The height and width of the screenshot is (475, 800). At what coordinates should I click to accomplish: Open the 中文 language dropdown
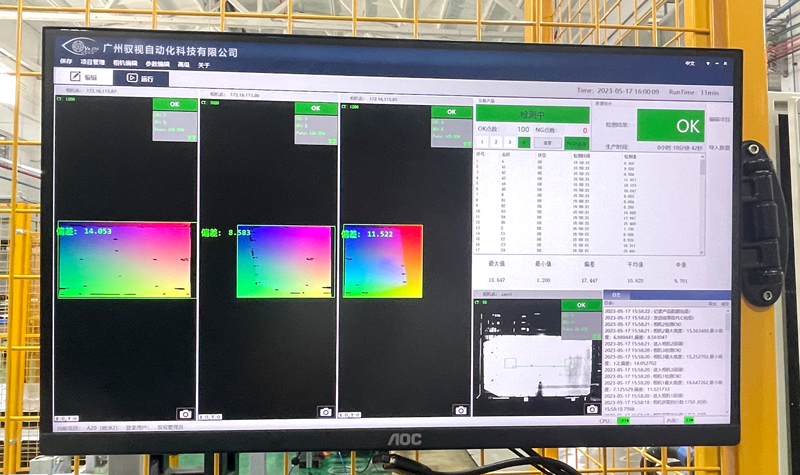691,63
